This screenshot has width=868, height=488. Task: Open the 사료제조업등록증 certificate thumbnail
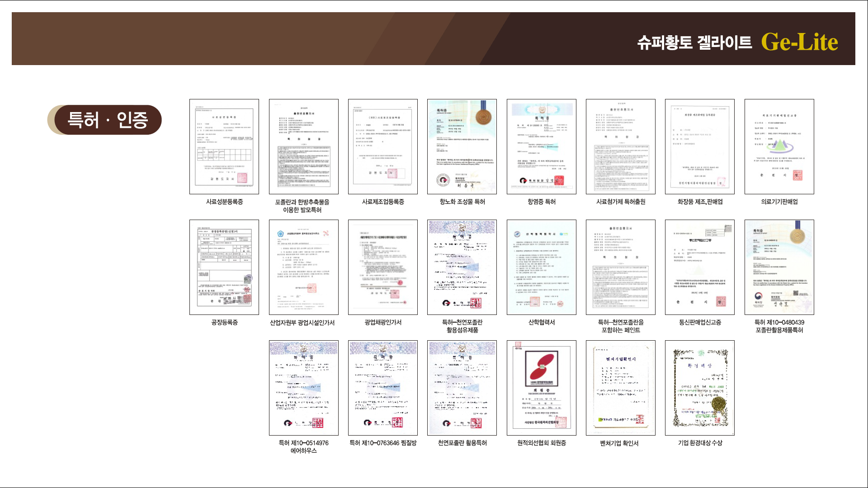click(383, 147)
